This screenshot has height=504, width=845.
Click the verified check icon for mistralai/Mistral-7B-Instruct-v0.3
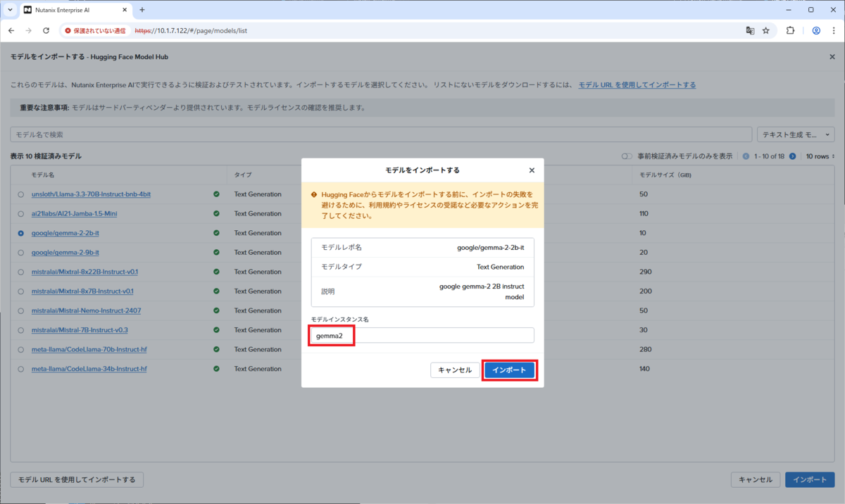tap(216, 329)
